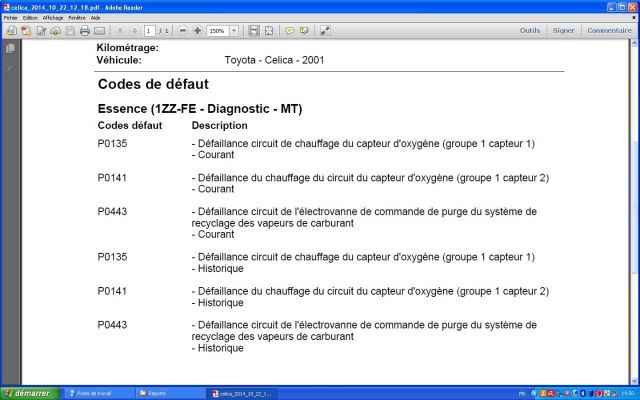Image resolution: width=640 pixels, height=400 pixels.
Task: Open the Fichier menu
Action: click(11, 18)
